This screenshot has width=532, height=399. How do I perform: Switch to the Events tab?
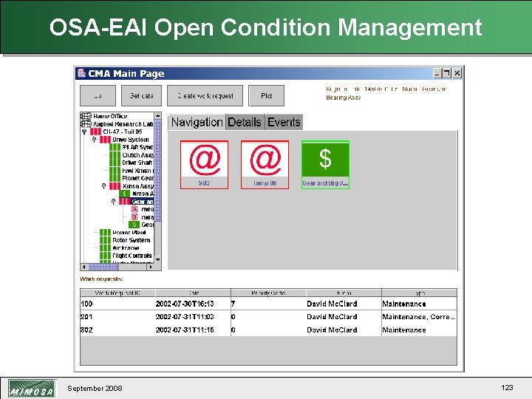pos(284,122)
